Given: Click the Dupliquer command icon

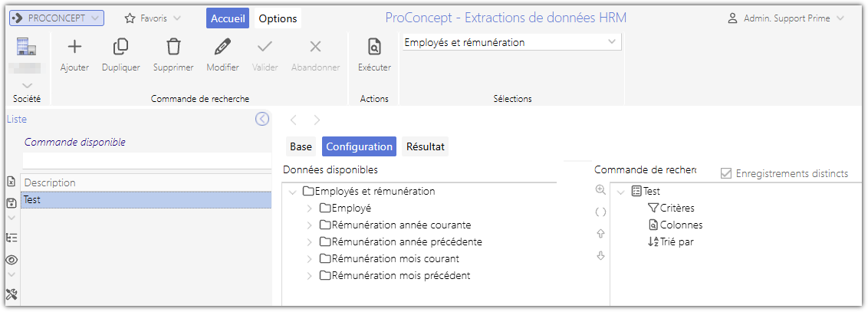Looking at the screenshot, I should pyautogui.click(x=120, y=48).
